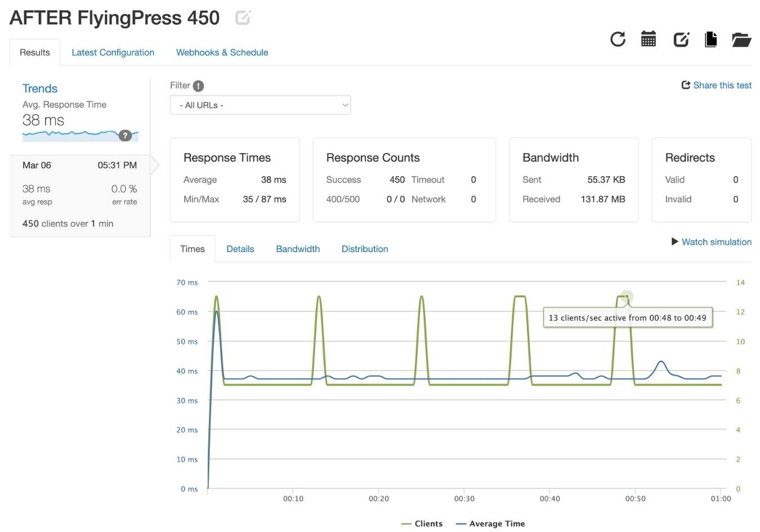Screen dimensions: 760x532
Task: Click the 70 ms y-axis label
Action: [x=187, y=282]
